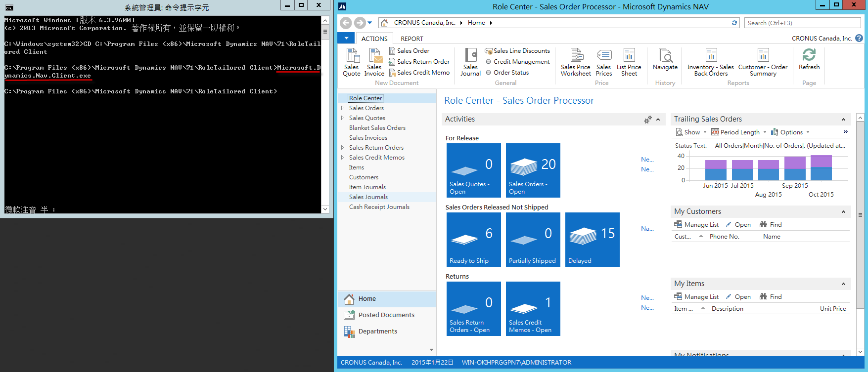The height and width of the screenshot is (372, 868).
Task: Open Sales Orders - Open tile
Action: tap(533, 170)
